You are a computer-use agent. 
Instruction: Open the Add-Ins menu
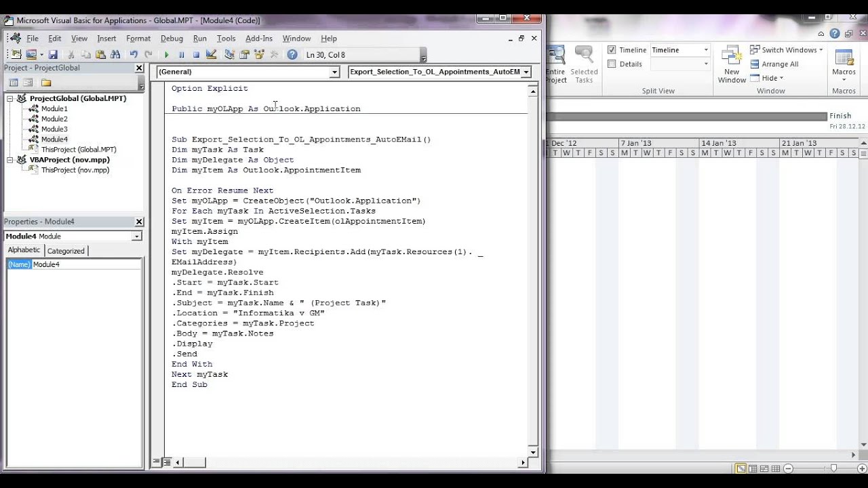[259, 39]
